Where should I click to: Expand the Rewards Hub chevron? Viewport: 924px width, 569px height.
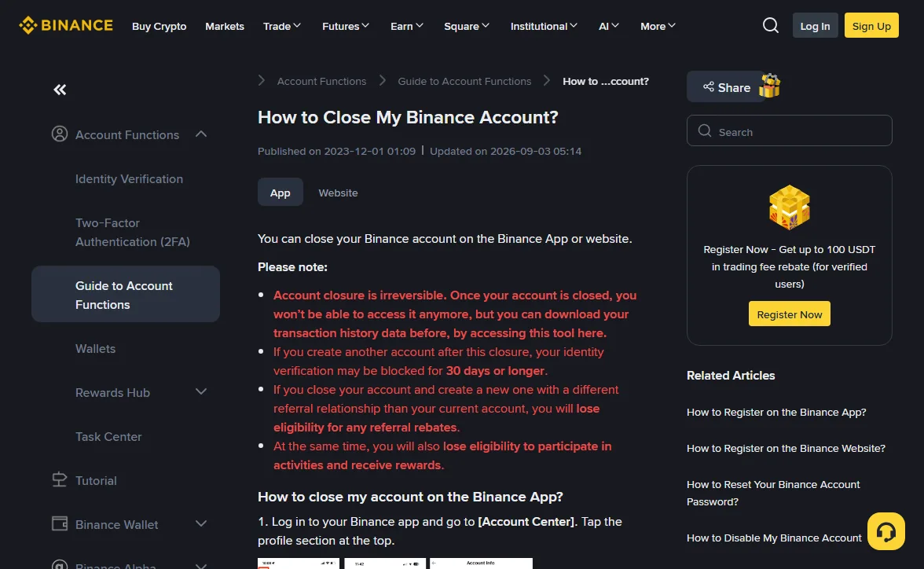click(201, 391)
